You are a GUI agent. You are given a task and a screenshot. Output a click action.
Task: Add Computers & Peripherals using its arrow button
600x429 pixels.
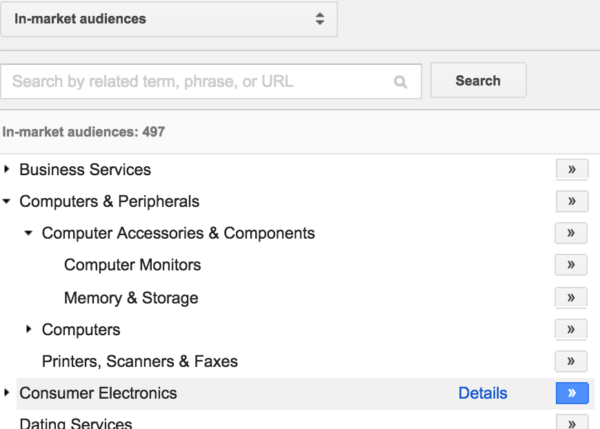click(572, 201)
